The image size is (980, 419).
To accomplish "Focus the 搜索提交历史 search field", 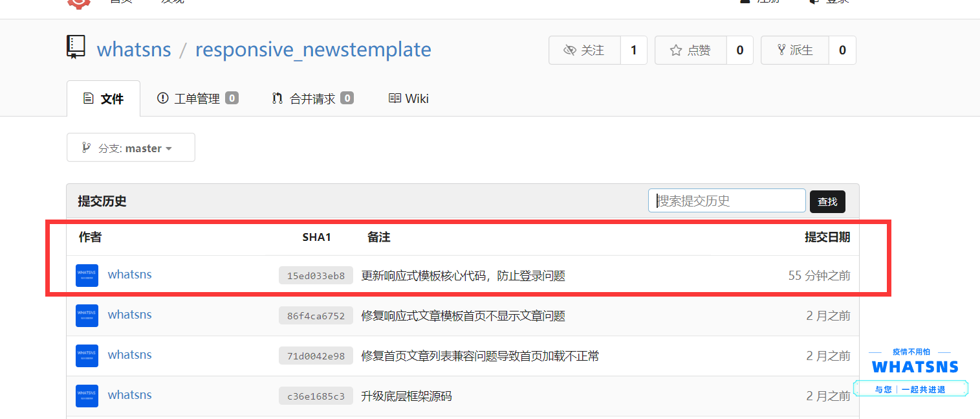I will point(727,201).
